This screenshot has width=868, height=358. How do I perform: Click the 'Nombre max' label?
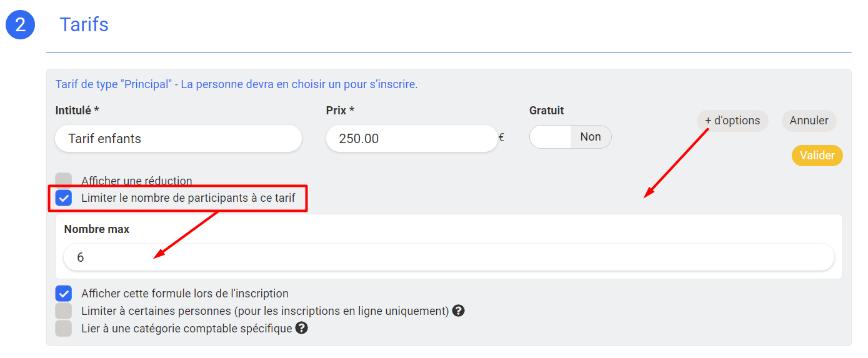[x=97, y=229]
